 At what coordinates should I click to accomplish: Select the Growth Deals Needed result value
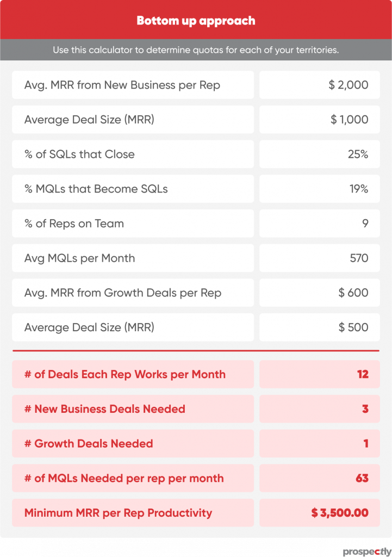(319, 444)
